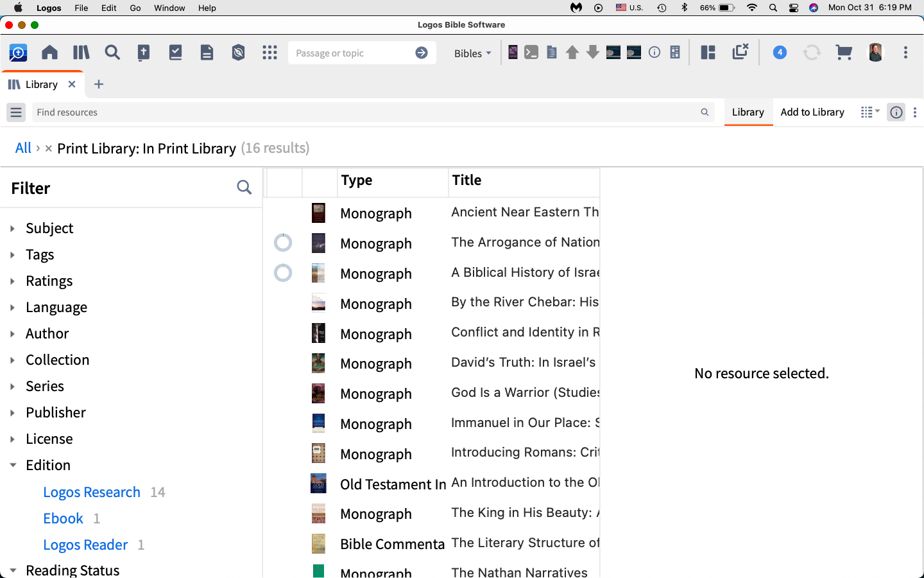Toggle the Library sidebar hamburger menu
The height and width of the screenshot is (578, 924).
(16, 112)
